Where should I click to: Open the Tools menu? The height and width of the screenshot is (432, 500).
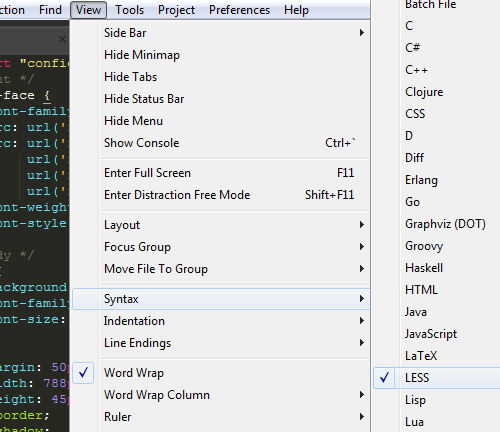pos(130,10)
